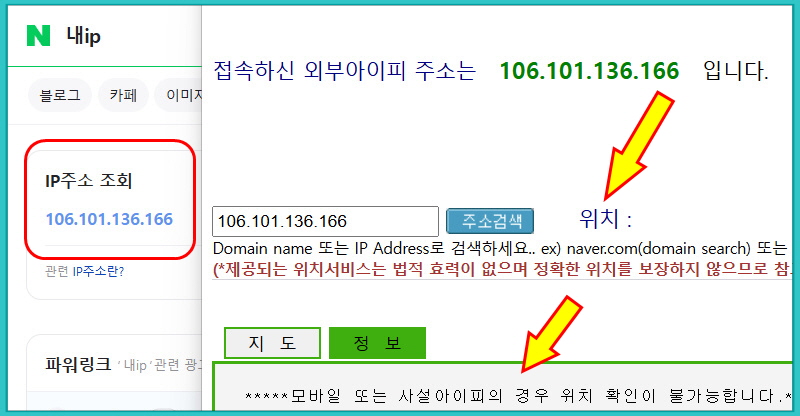Focus the IP address input field
The image size is (800, 416).
point(326,221)
